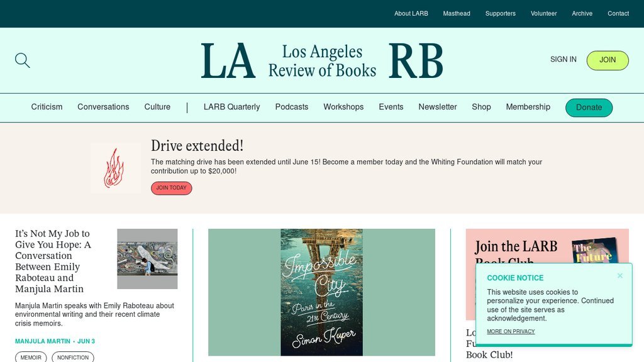Click the RB logo letters

pos(416,61)
